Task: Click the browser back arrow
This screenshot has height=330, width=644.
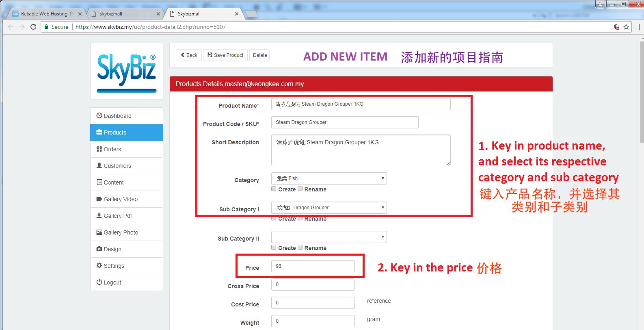Action: 11,27
